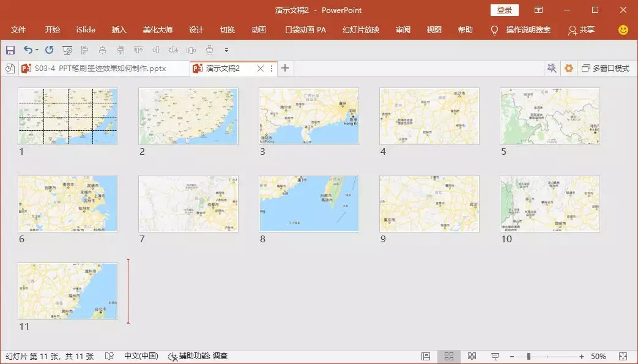This screenshot has width=638, height=364.
Task: Click the spell check icon in status bar
Action: point(109,356)
